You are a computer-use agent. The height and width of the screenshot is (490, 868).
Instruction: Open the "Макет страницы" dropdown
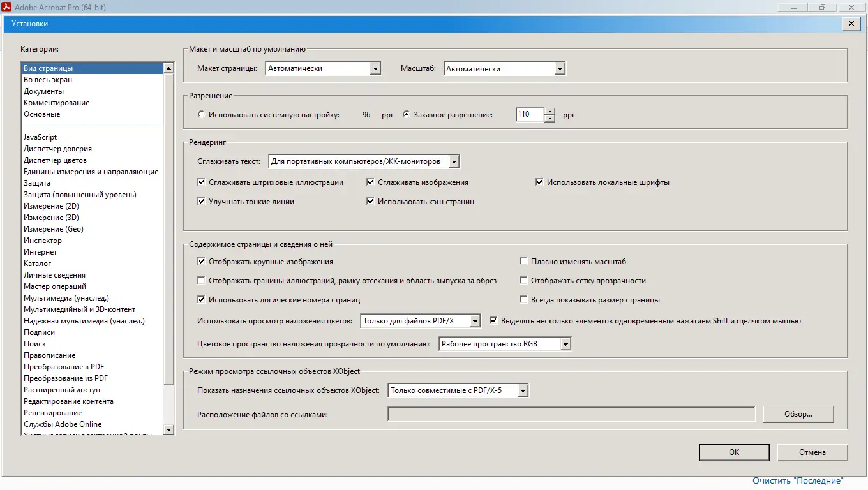(375, 68)
